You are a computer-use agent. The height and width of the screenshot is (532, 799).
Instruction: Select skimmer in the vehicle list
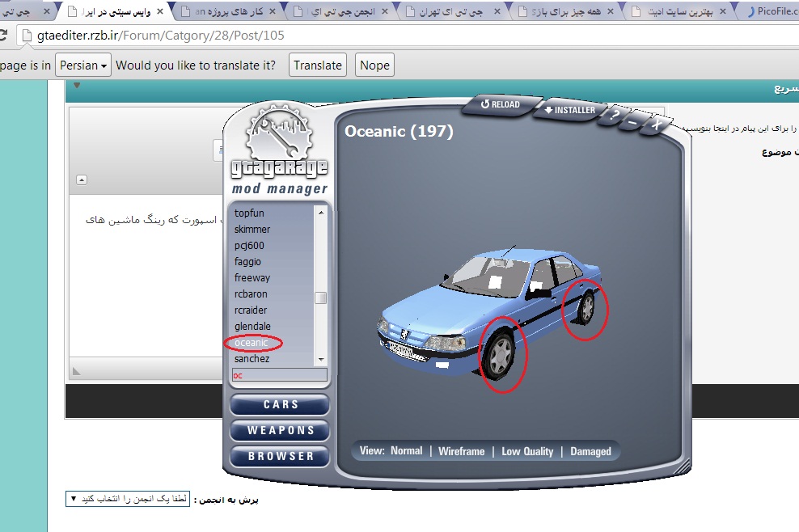pyautogui.click(x=252, y=230)
